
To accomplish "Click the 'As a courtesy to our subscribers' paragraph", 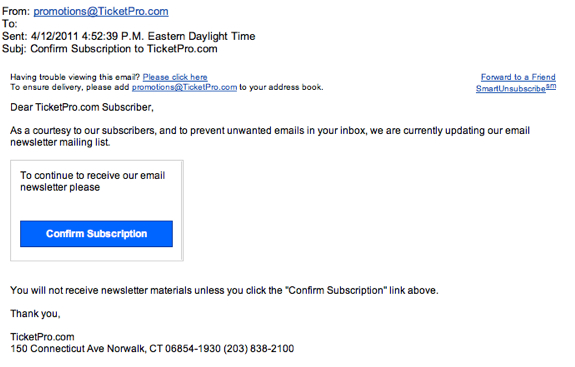I will pyautogui.click(x=270, y=136).
